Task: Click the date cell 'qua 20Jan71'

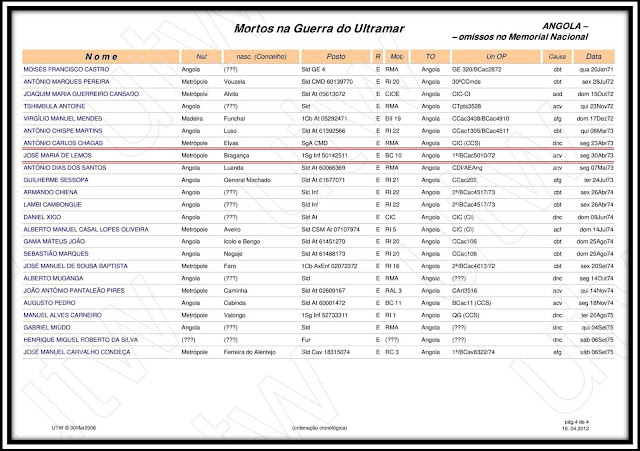Action: (x=596, y=69)
